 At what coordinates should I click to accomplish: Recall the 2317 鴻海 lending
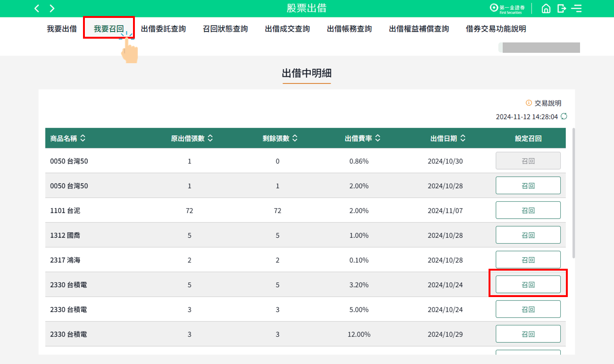pos(528,260)
